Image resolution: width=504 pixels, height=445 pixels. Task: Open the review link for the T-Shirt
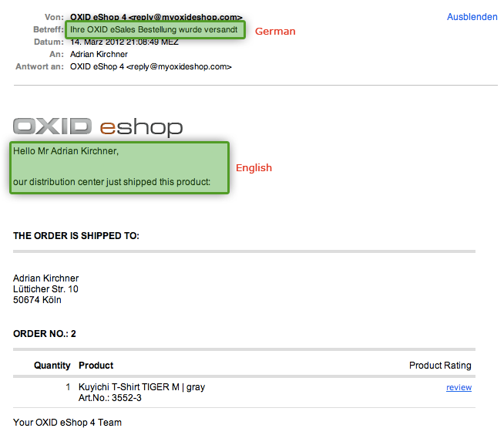(x=459, y=387)
